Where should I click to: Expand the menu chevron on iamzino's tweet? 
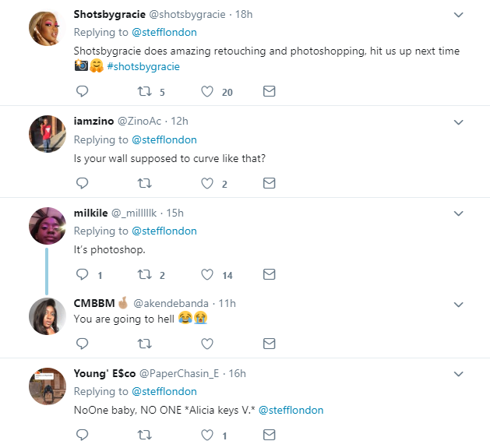(x=459, y=122)
